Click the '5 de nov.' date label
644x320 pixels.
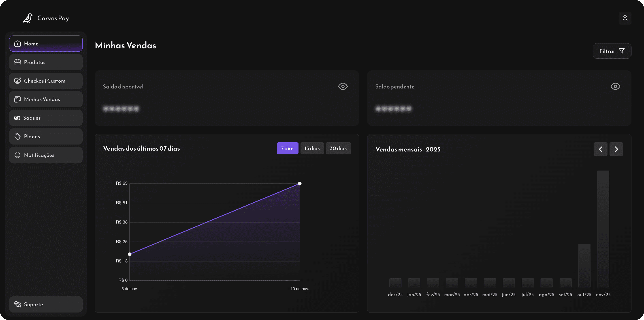click(x=130, y=289)
